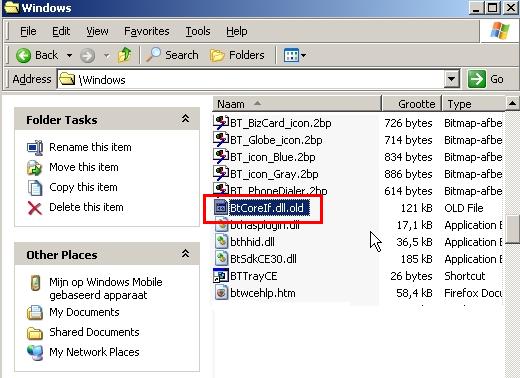Click the scrollbar up arrow in file list

coord(513,104)
